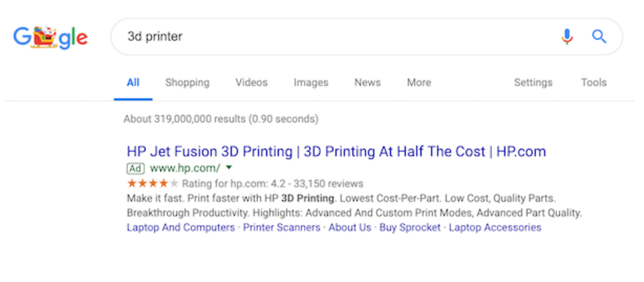Switch to the Shopping tab
644x282 pixels.
click(x=187, y=82)
